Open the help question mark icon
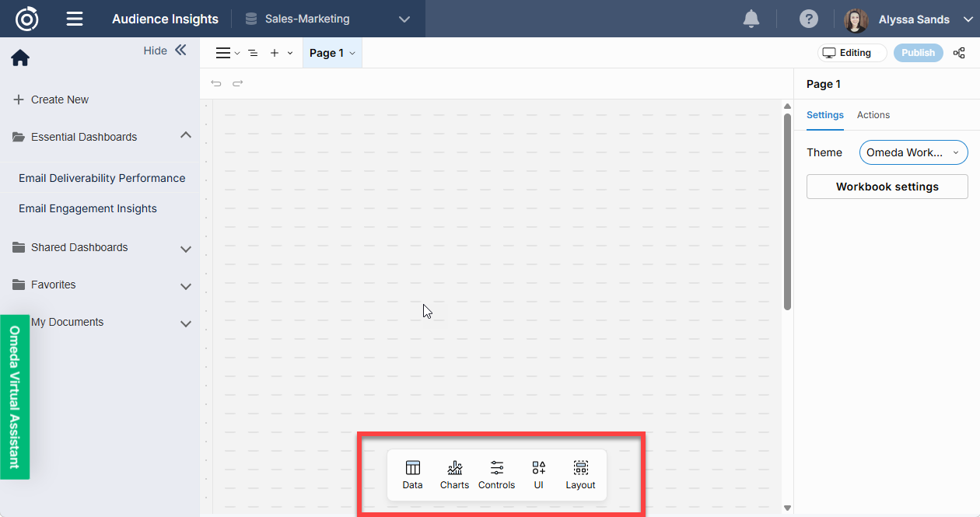Screen dimensions: 980x517 click(808, 19)
